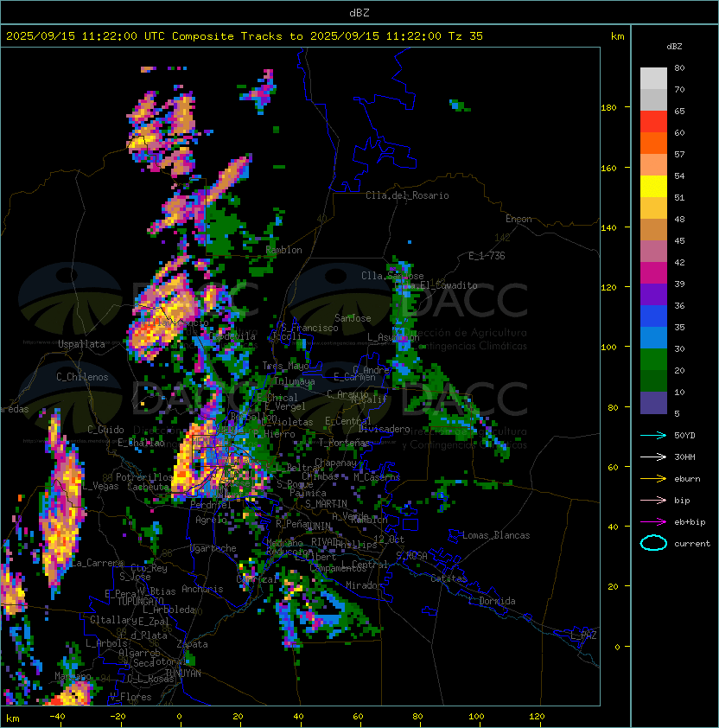This screenshot has height=728, width=719.
Task: Click the 'eb+bip' legend label
Action: coord(690,522)
